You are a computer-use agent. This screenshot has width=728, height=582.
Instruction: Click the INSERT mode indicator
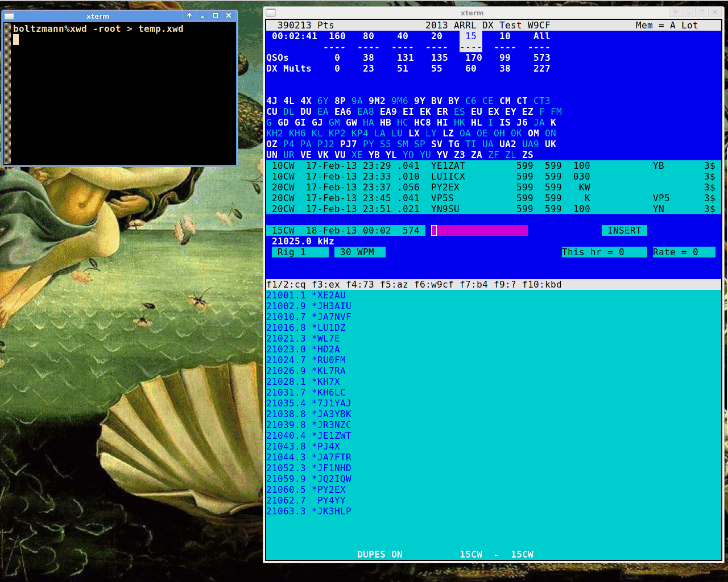(x=624, y=230)
